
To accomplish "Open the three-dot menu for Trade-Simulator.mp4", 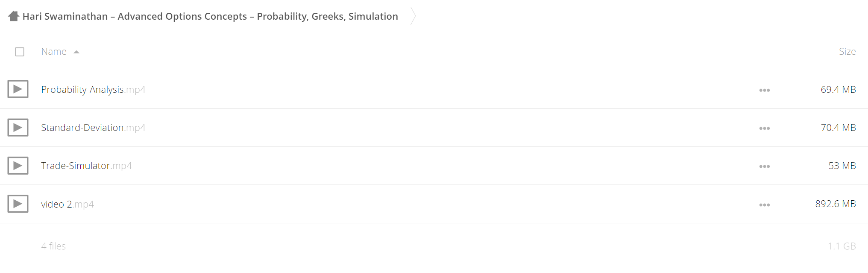I will pos(765,166).
